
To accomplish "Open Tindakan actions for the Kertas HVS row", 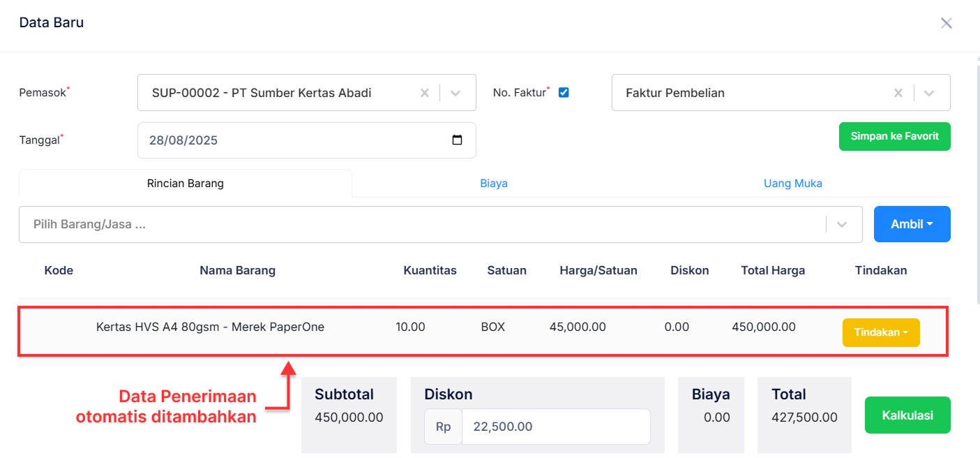I will tap(880, 332).
